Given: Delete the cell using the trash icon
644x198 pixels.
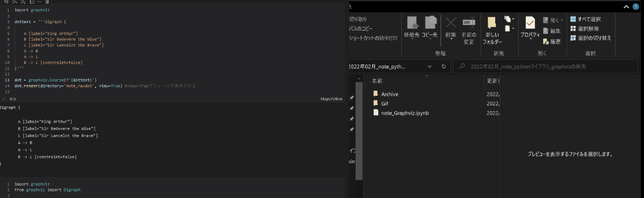Looking at the screenshot, I should pyautogui.click(x=47, y=2).
